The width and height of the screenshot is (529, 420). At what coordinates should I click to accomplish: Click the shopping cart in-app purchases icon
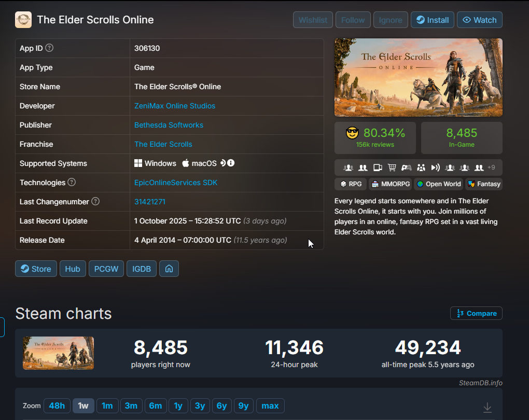pyautogui.click(x=392, y=167)
